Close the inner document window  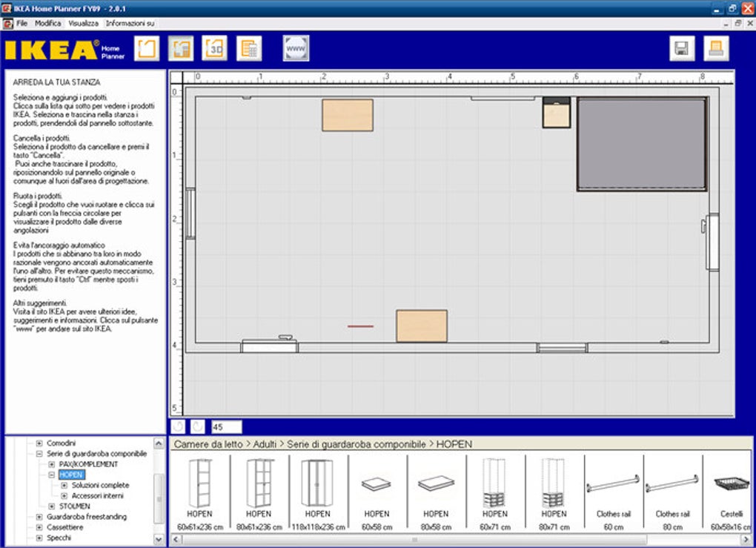point(750,23)
